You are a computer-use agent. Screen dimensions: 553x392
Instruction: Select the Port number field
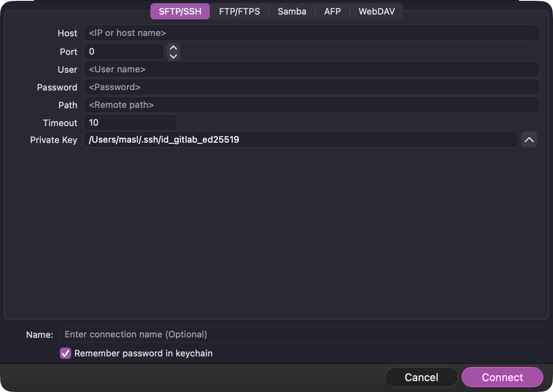[124, 51]
